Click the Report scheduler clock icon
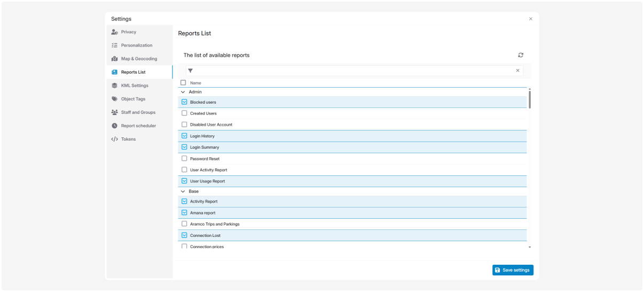 tap(114, 126)
